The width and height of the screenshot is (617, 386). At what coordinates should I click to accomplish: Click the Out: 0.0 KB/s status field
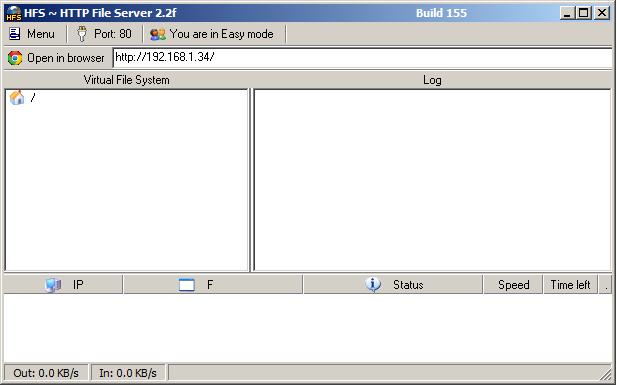[46, 373]
